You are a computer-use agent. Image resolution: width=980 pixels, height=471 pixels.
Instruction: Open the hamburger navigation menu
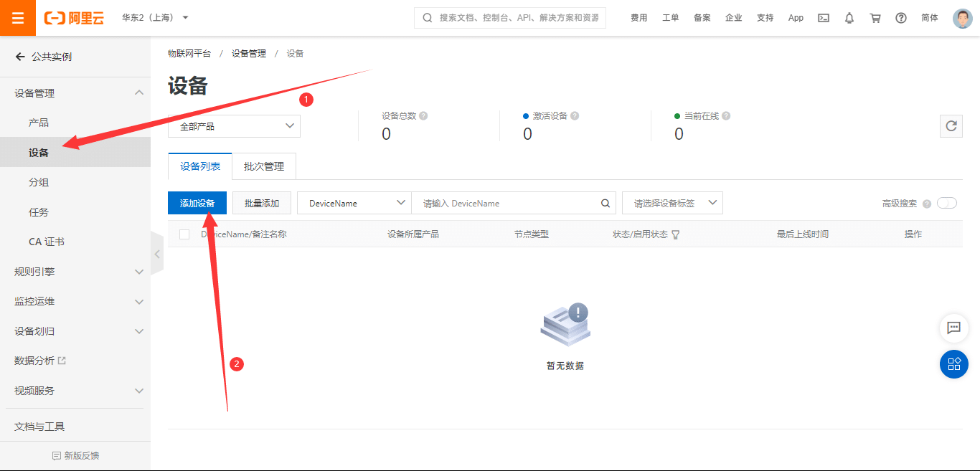point(18,18)
